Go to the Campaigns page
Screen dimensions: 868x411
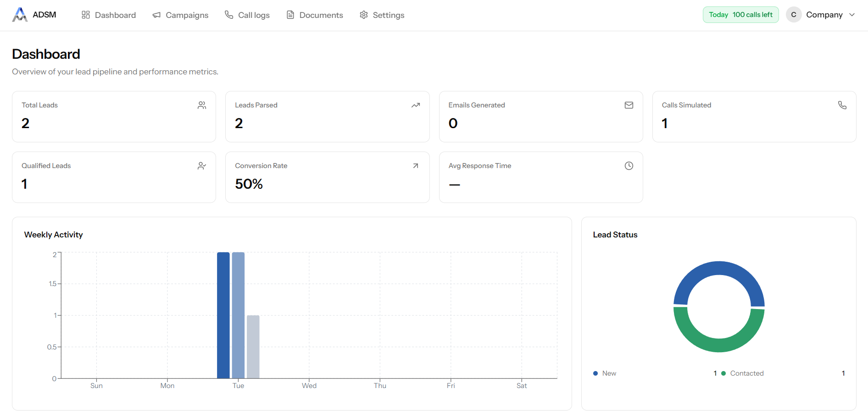pos(180,15)
